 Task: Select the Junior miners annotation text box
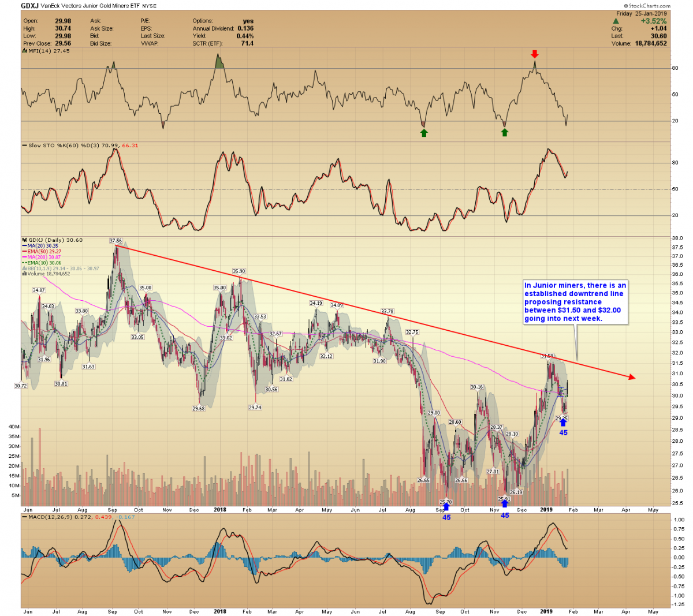point(575,302)
